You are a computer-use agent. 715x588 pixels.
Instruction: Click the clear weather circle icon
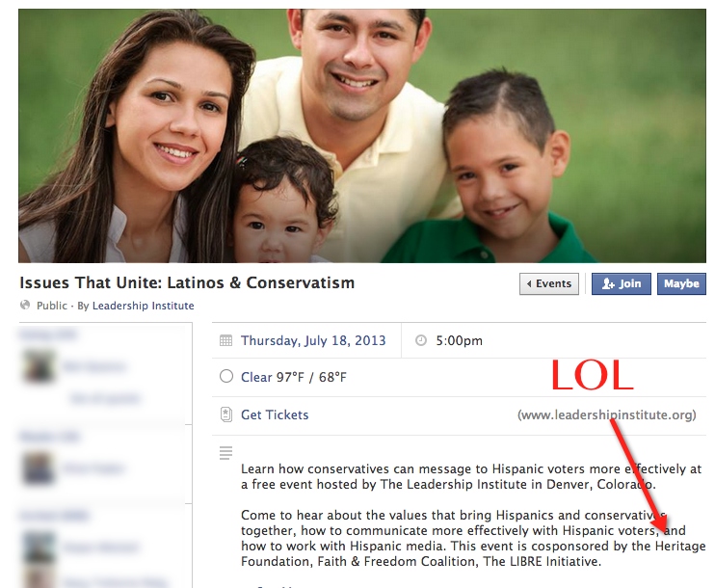point(226,377)
